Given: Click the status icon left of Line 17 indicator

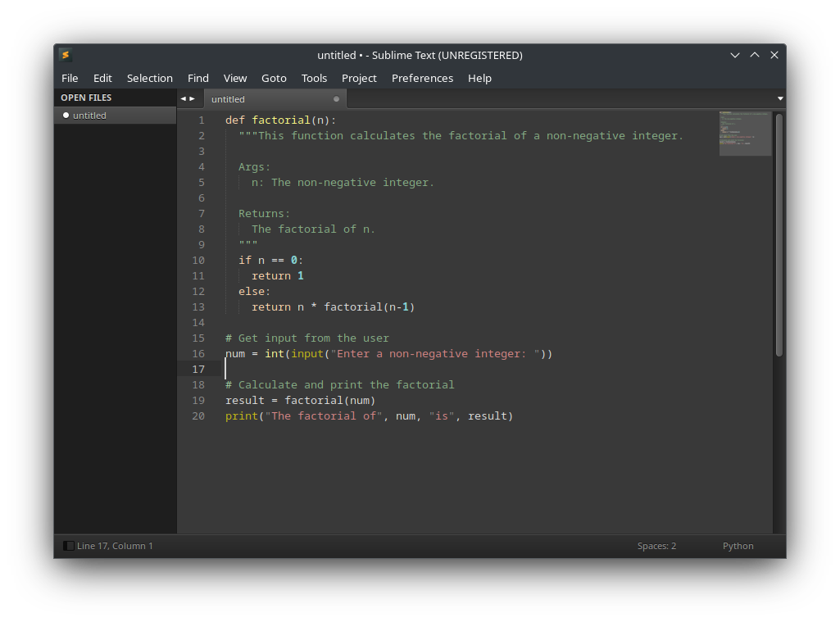Looking at the screenshot, I should point(68,545).
